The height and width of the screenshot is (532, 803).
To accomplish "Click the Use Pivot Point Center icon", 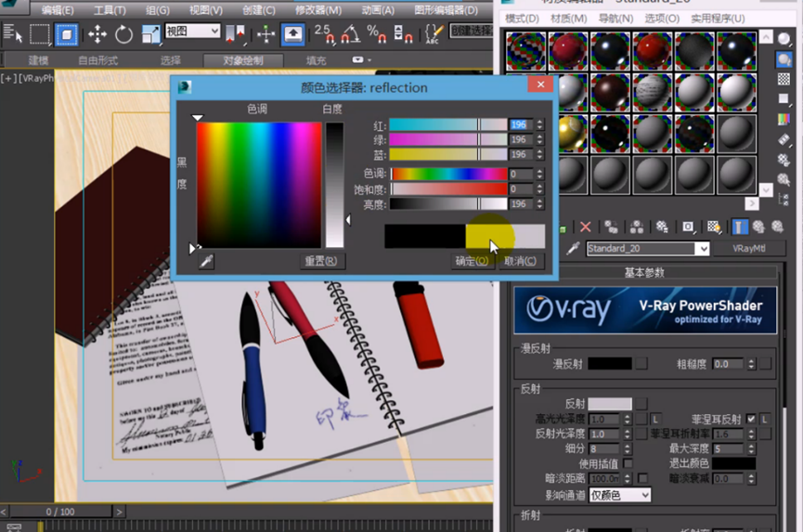I will point(235,34).
